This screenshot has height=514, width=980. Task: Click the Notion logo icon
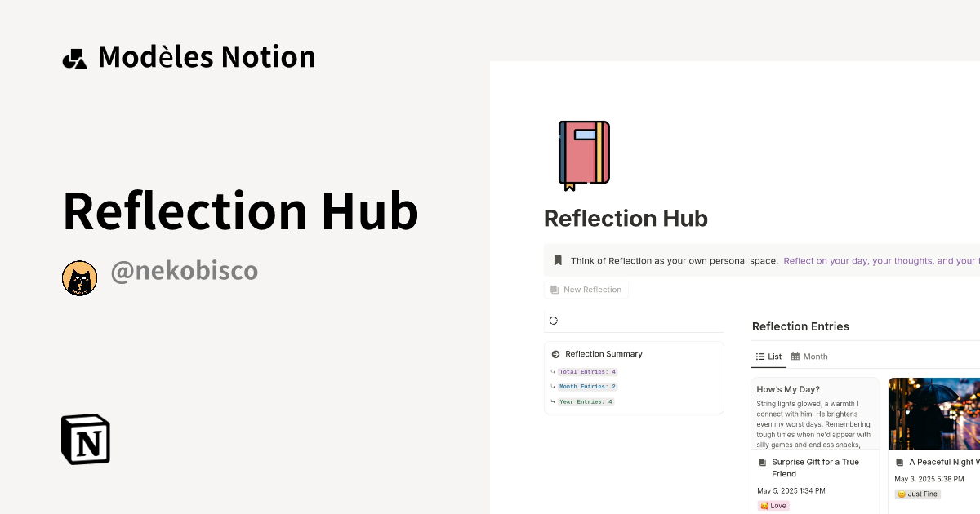[x=84, y=439]
